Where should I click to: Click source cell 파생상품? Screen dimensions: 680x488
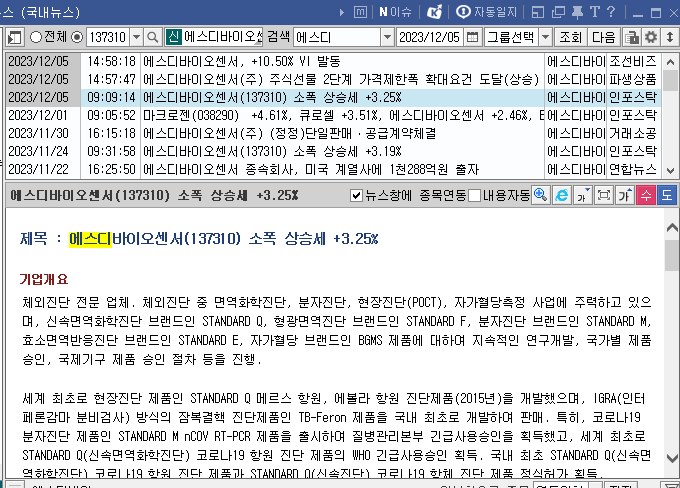[x=633, y=79]
